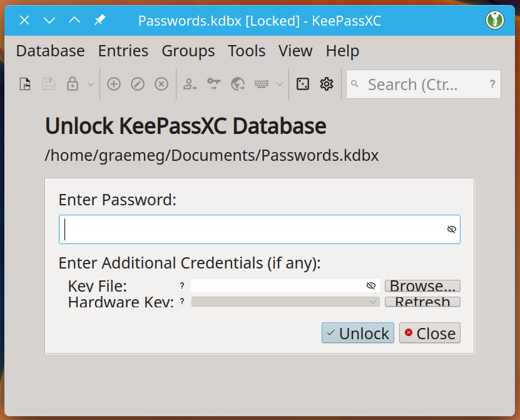This screenshot has height=420, width=520.
Task: Trigger auto-type with the keyboard icon
Action: point(262,84)
